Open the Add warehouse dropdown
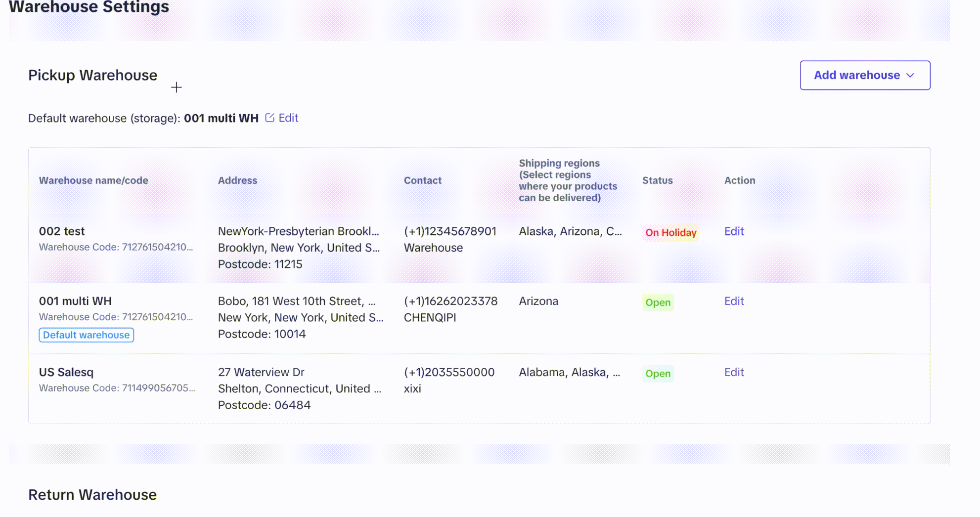The image size is (980, 517). point(865,75)
